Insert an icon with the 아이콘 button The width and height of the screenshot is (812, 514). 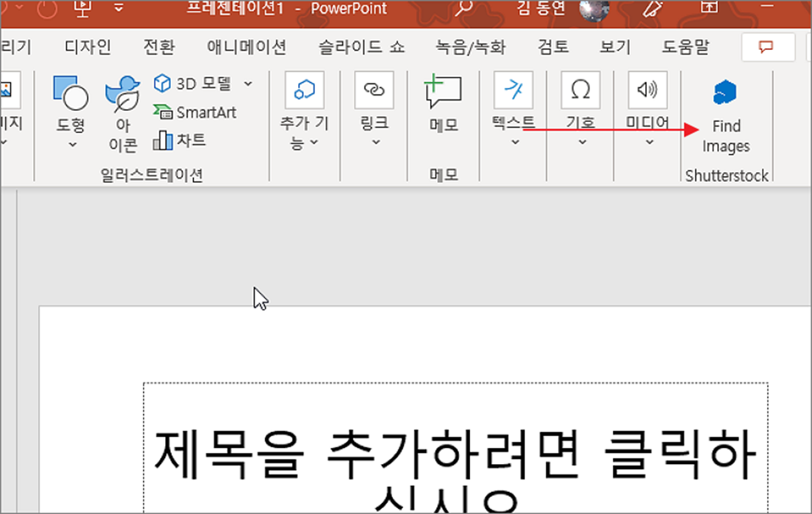(x=123, y=114)
